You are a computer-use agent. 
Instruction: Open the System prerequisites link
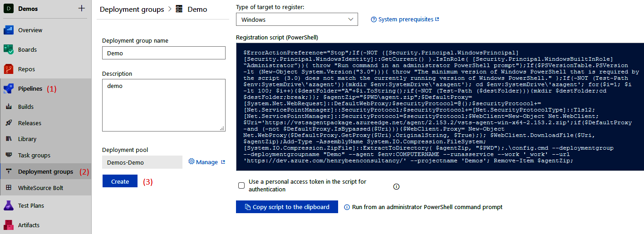pyautogui.click(x=405, y=19)
